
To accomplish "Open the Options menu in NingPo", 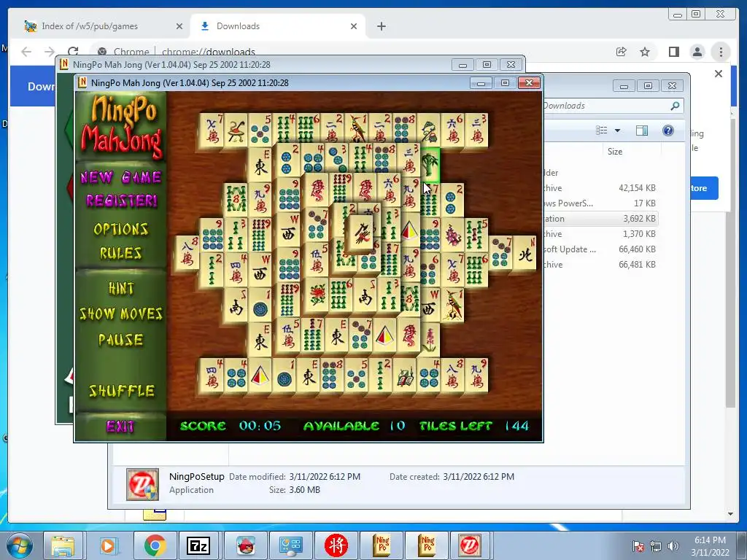I will tap(120, 229).
